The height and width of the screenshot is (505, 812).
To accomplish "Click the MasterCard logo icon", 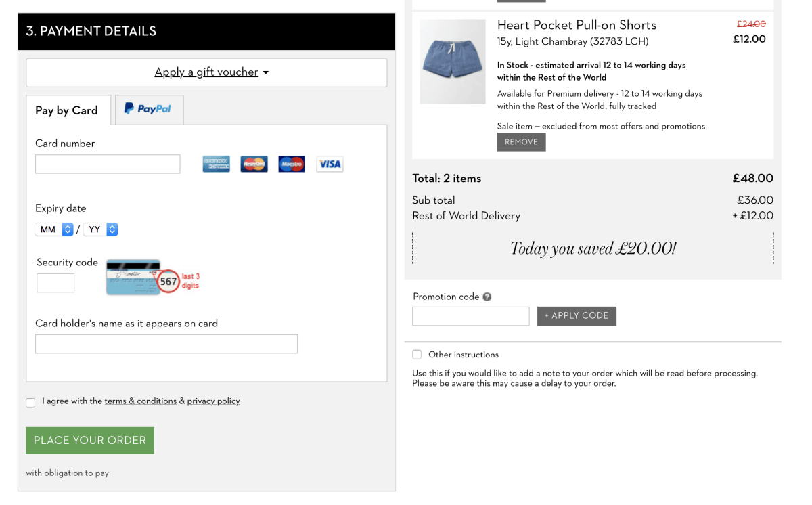I will pyautogui.click(x=254, y=164).
